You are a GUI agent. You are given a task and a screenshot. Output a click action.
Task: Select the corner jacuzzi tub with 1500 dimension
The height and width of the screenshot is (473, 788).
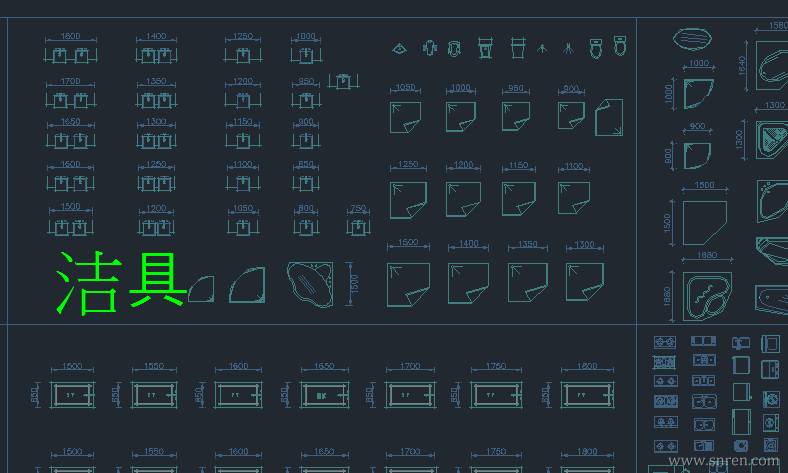click(x=310, y=285)
